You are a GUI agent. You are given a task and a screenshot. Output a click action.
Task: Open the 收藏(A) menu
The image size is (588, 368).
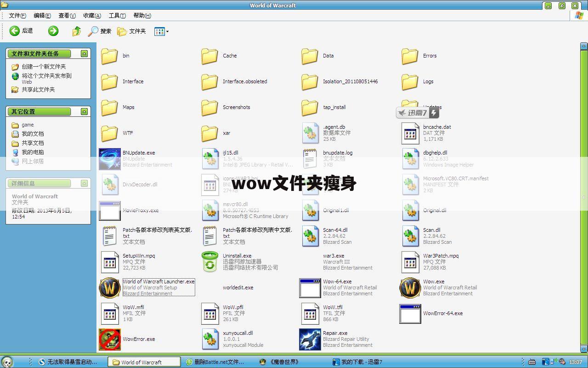pos(92,15)
